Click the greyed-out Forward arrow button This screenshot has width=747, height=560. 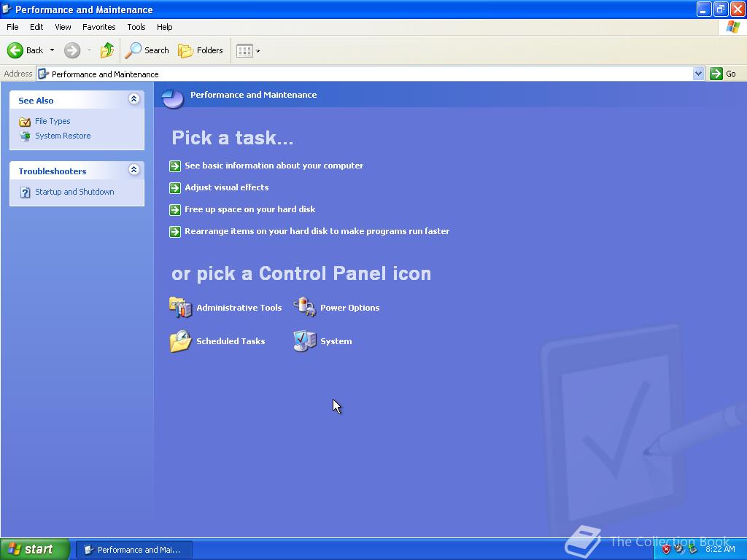72,50
